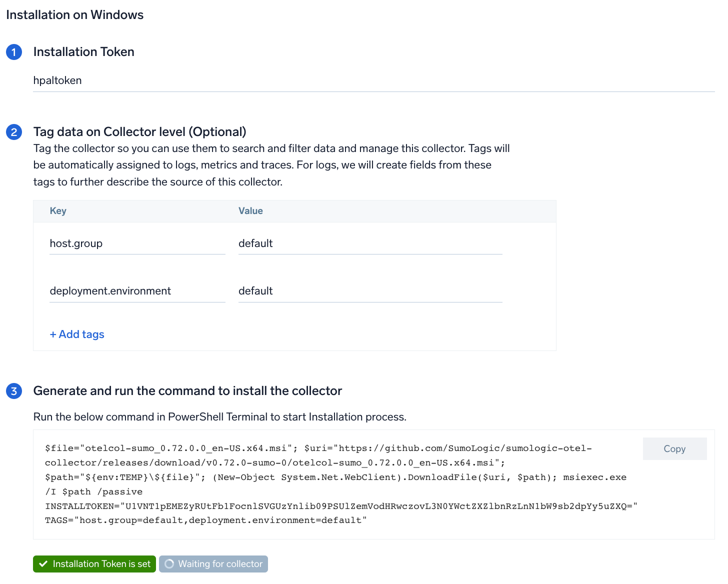Click the Tag data on Collector level heading
The width and height of the screenshot is (728, 584).
140,132
